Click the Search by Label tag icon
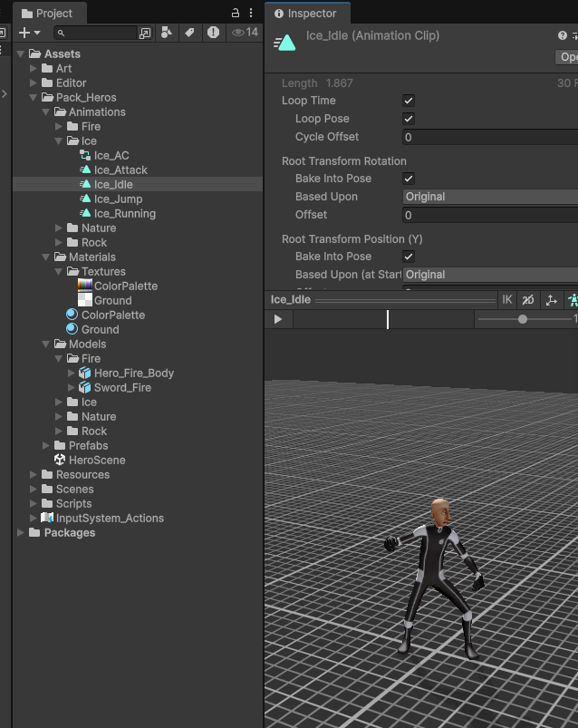Viewport: 578px width, 728px height. (x=189, y=33)
